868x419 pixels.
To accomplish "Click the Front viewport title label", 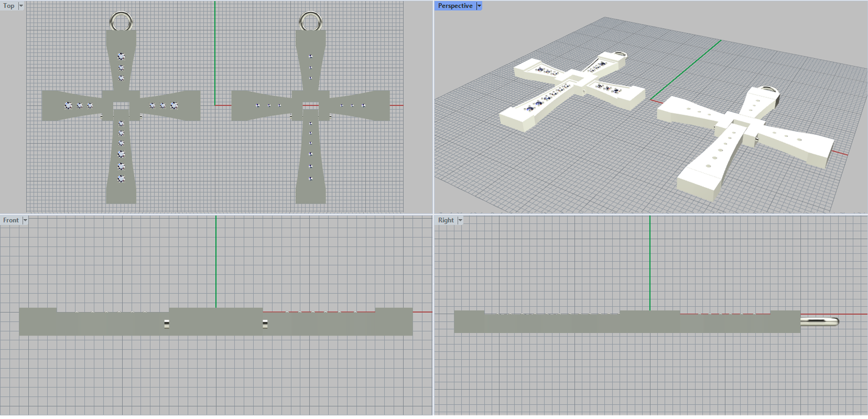I will pos(11,220).
